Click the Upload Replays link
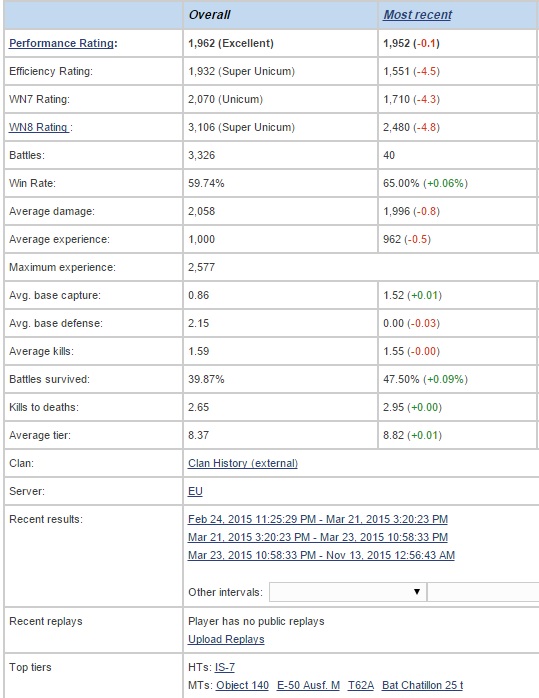This screenshot has width=539, height=698. click(226, 639)
